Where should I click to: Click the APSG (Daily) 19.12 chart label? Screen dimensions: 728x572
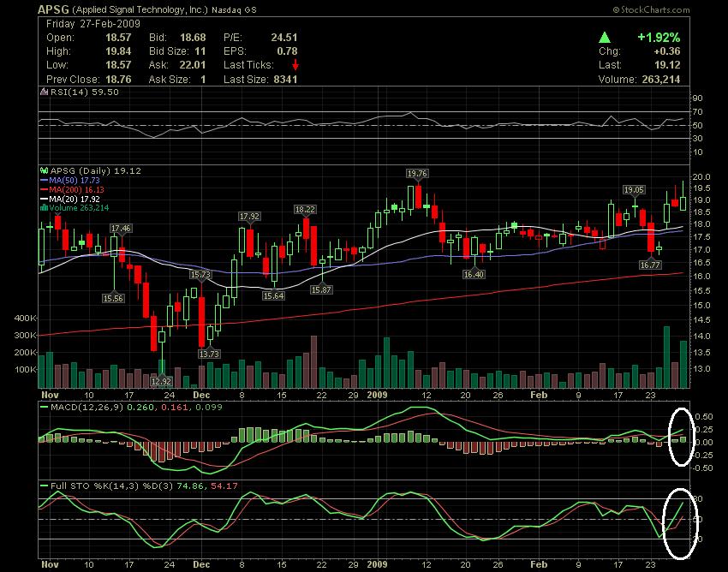tap(96, 171)
